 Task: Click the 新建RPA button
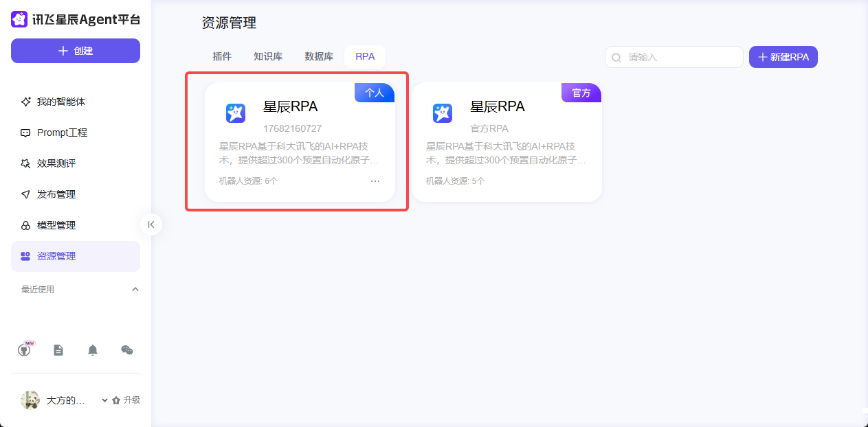[783, 57]
